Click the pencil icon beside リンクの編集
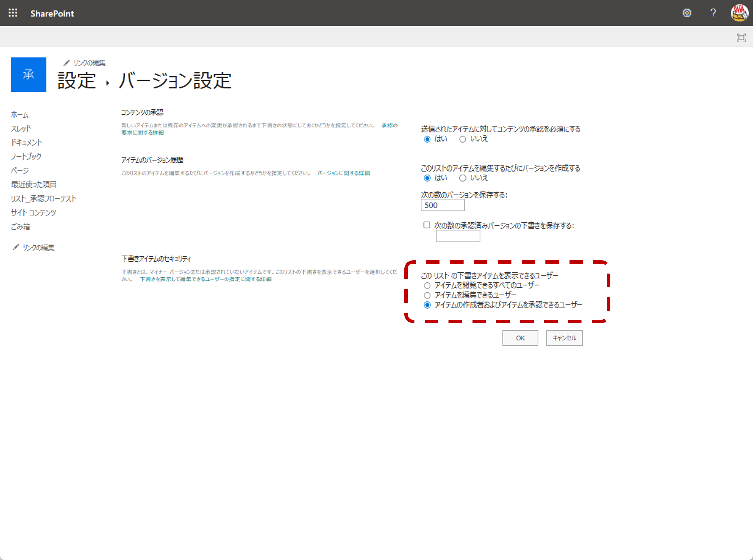 pyautogui.click(x=67, y=63)
